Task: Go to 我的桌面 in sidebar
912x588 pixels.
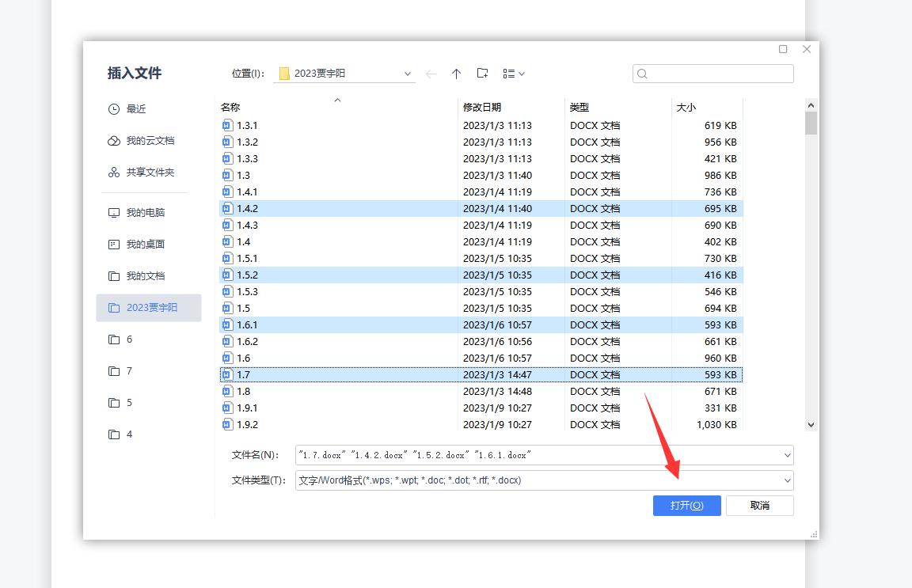Action: click(x=145, y=245)
